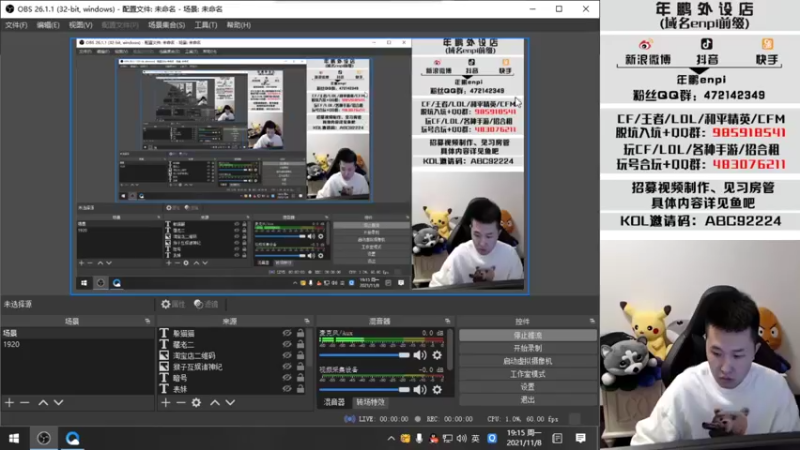Open the Windows Start menu
The image size is (800, 450).
[14, 438]
